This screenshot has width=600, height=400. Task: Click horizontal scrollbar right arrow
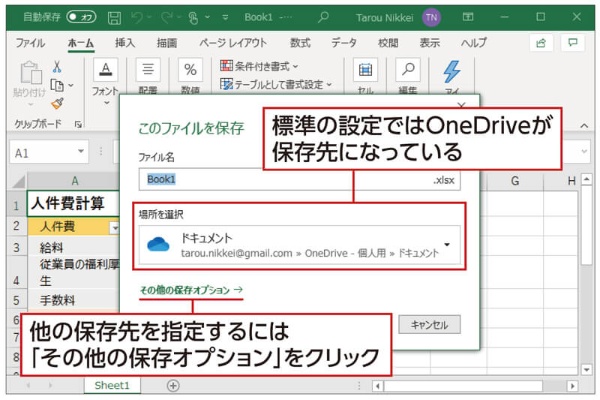(x=572, y=386)
